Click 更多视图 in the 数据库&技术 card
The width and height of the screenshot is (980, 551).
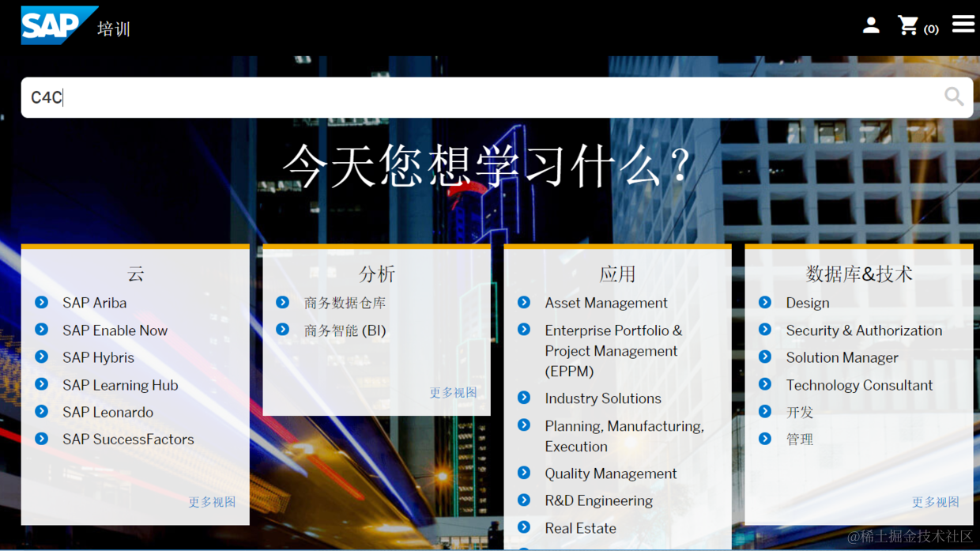(935, 502)
